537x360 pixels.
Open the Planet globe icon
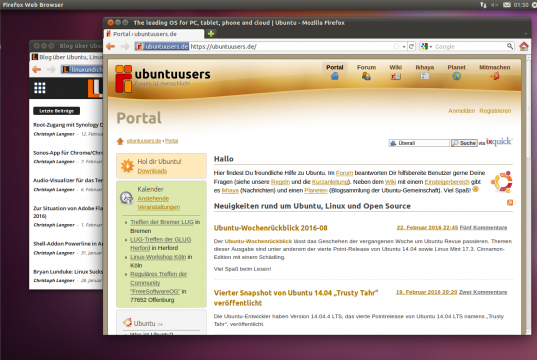(456, 76)
